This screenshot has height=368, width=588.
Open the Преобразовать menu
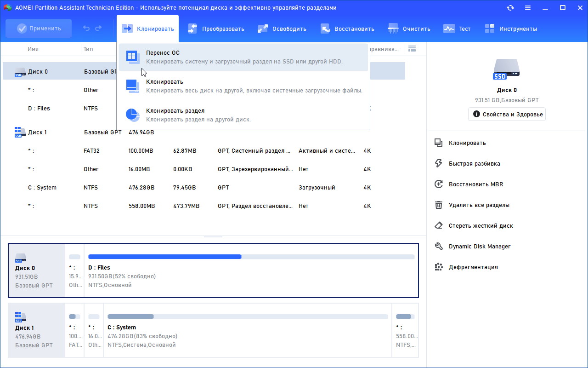click(216, 29)
